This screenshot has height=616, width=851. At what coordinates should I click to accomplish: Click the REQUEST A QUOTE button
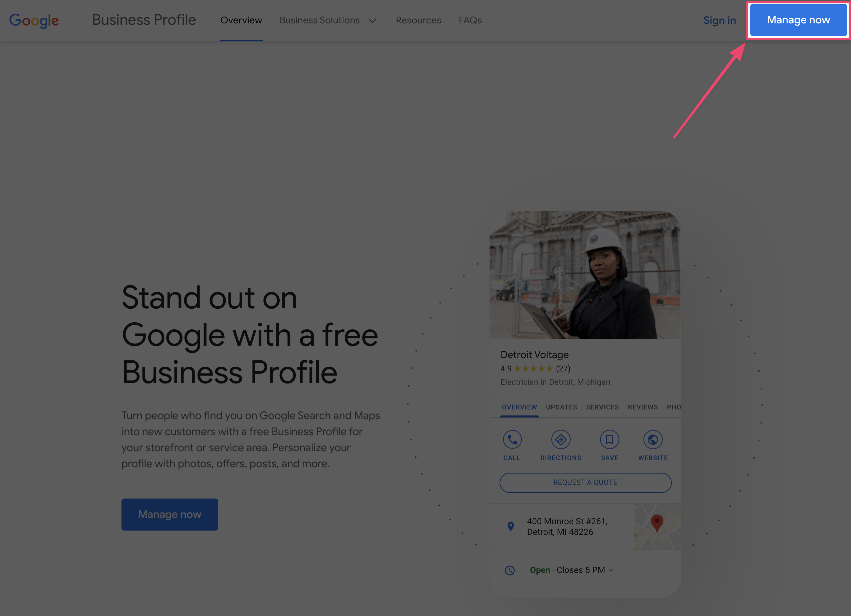point(585,483)
